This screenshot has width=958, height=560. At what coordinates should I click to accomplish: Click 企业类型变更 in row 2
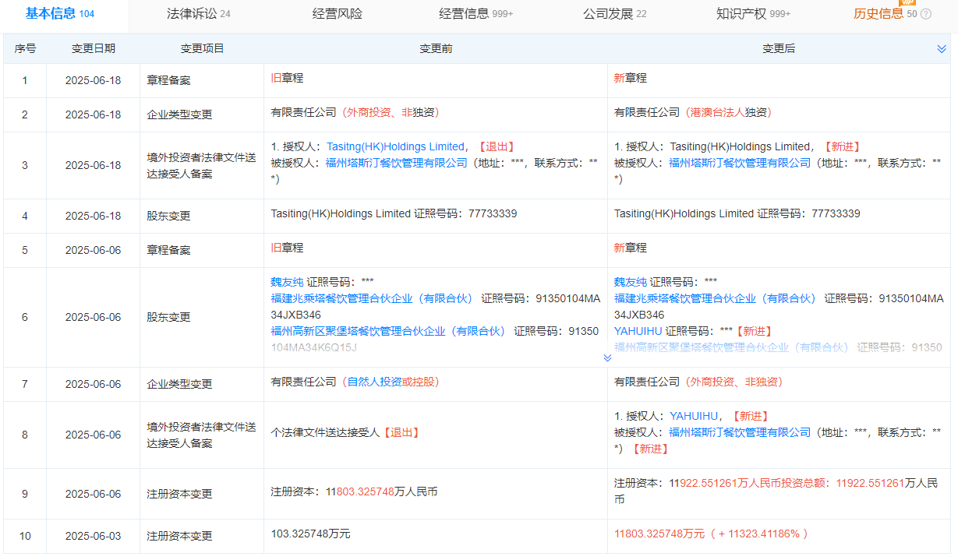point(180,114)
